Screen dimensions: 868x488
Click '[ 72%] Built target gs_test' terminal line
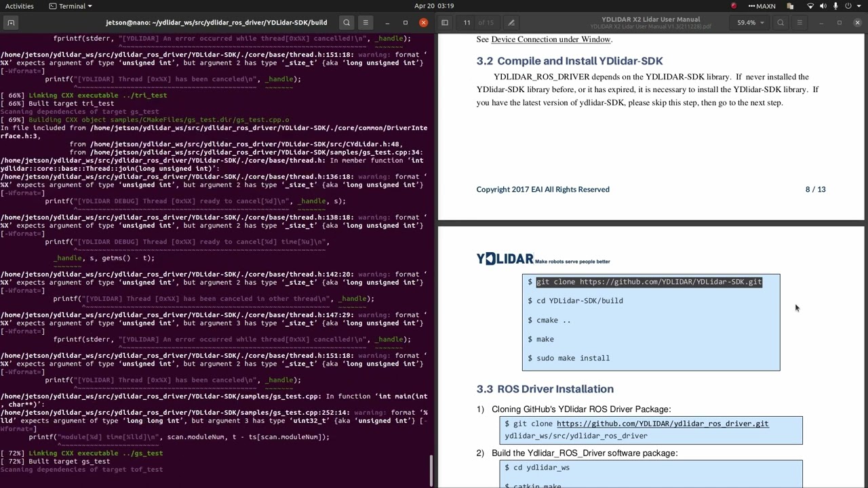[x=55, y=462]
